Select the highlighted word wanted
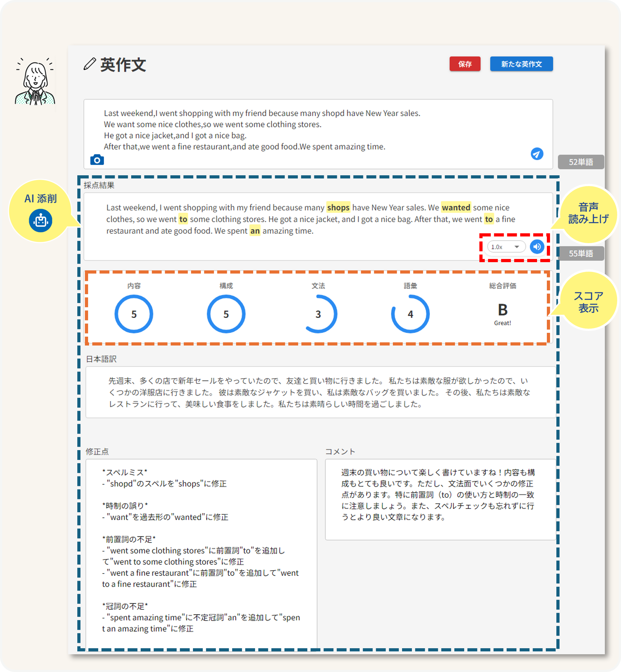 [456, 207]
